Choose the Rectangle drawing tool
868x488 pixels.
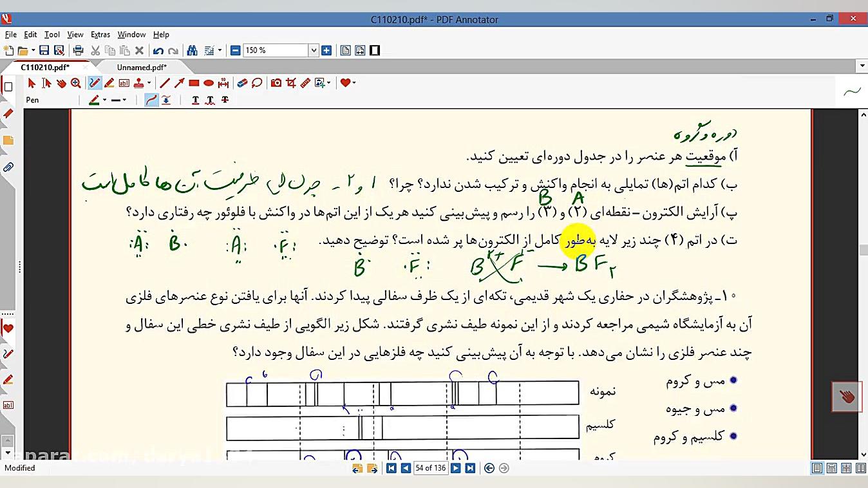tap(194, 83)
